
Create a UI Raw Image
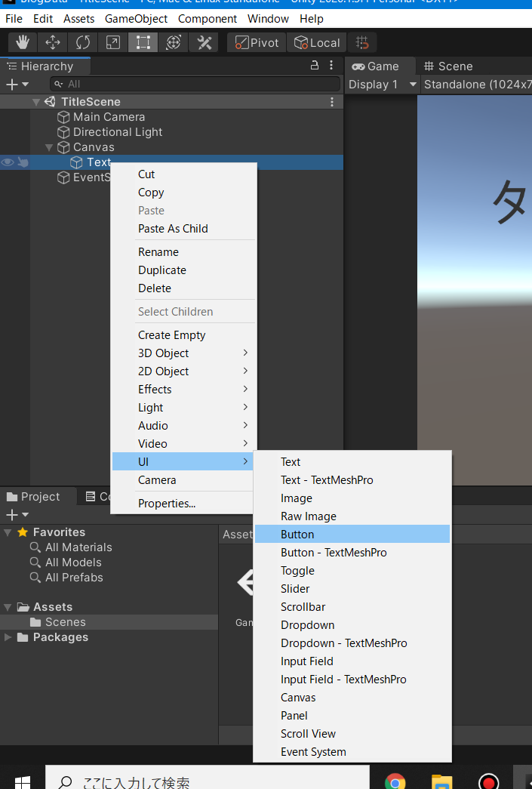coord(352,516)
